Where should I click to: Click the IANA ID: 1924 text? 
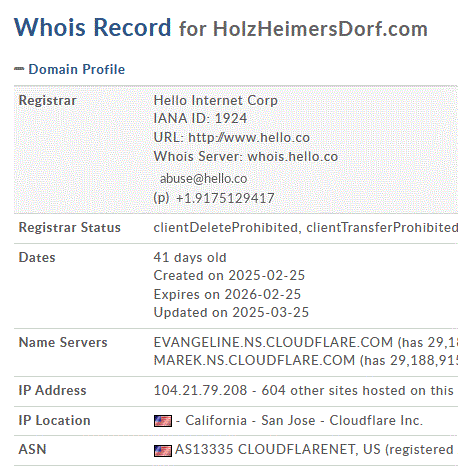[x=200, y=119]
